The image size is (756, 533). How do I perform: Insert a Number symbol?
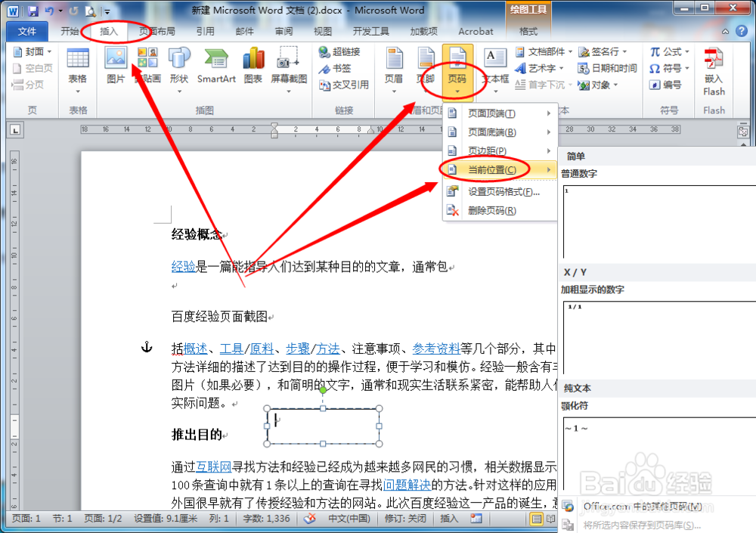[x=665, y=85]
